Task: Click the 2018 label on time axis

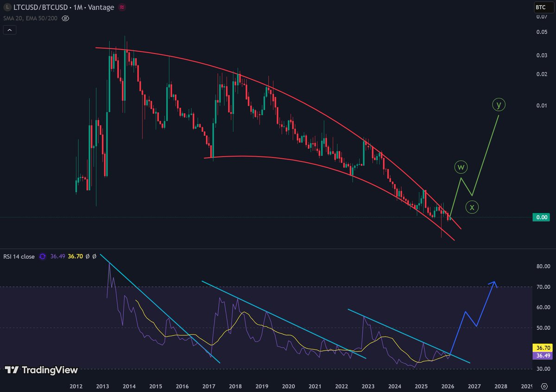Action: point(235,386)
